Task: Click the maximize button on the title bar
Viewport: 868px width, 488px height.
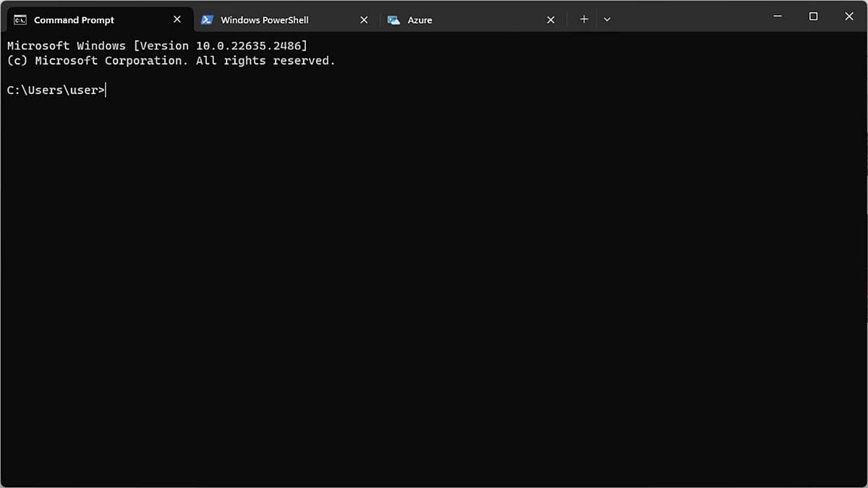Action: [x=813, y=15]
